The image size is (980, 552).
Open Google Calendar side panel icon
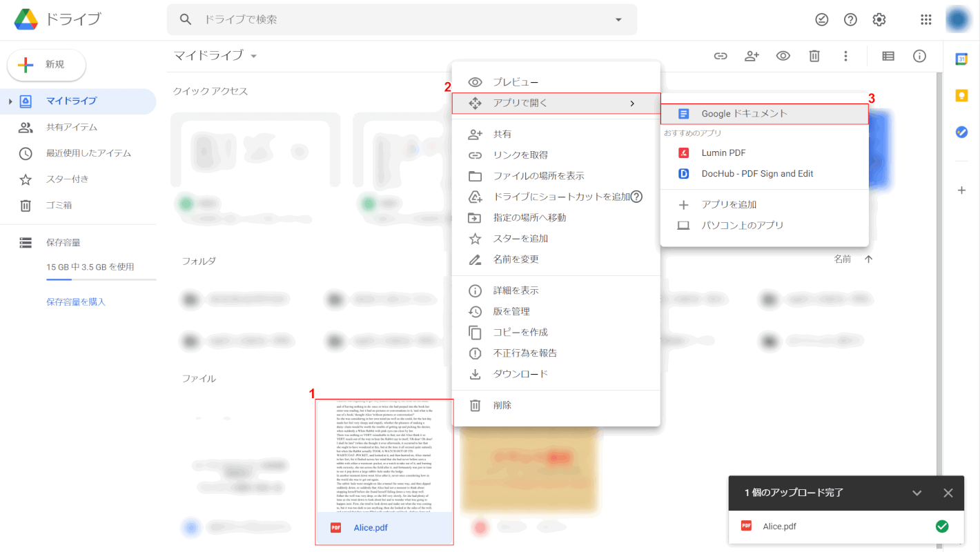pyautogui.click(x=961, y=59)
